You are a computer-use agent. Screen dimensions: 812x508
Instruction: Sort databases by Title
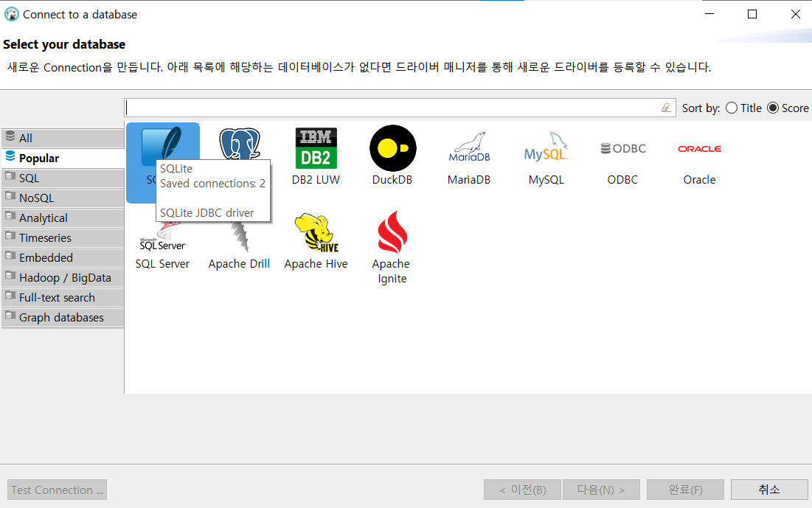point(743,108)
